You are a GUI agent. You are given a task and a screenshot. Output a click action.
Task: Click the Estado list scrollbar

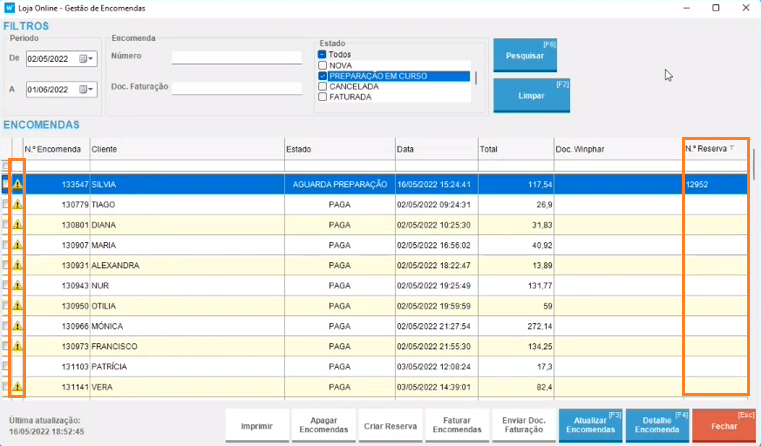pos(475,78)
